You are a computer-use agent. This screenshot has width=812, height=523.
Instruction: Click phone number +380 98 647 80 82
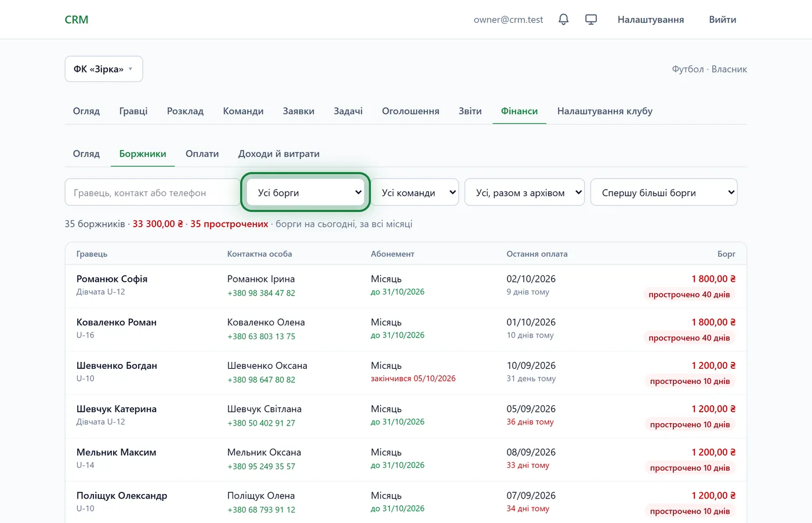pyautogui.click(x=261, y=380)
